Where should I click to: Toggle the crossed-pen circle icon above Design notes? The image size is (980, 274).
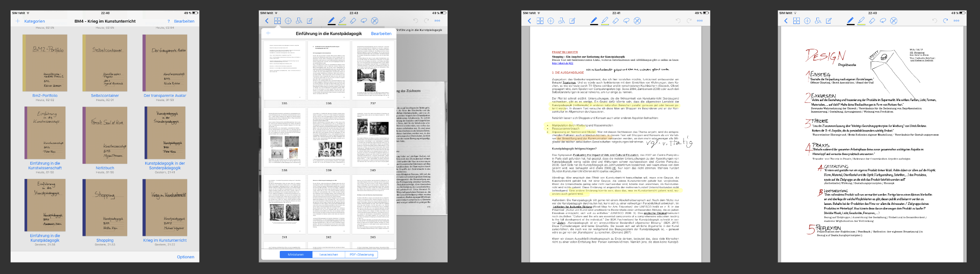pyautogui.click(x=894, y=21)
